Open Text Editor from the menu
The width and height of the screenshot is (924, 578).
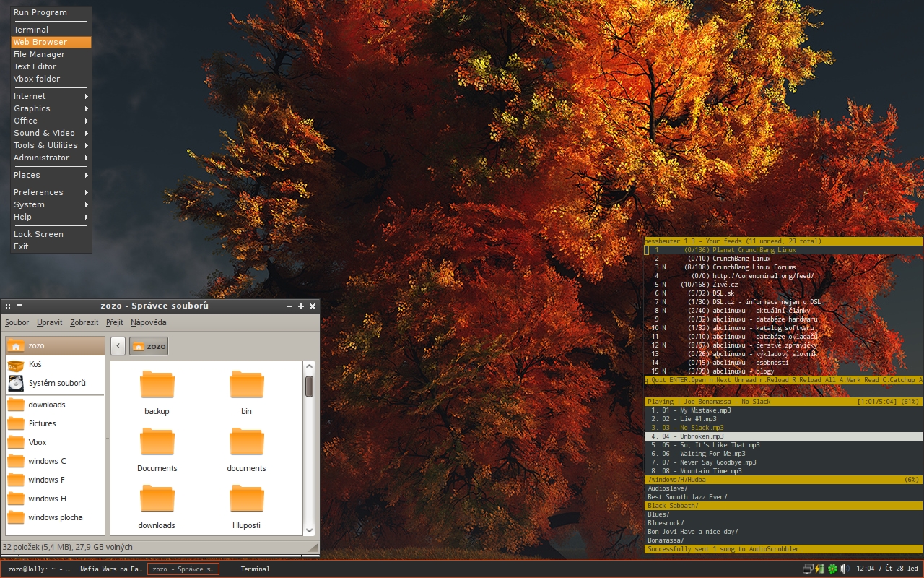[x=51, y=66]
